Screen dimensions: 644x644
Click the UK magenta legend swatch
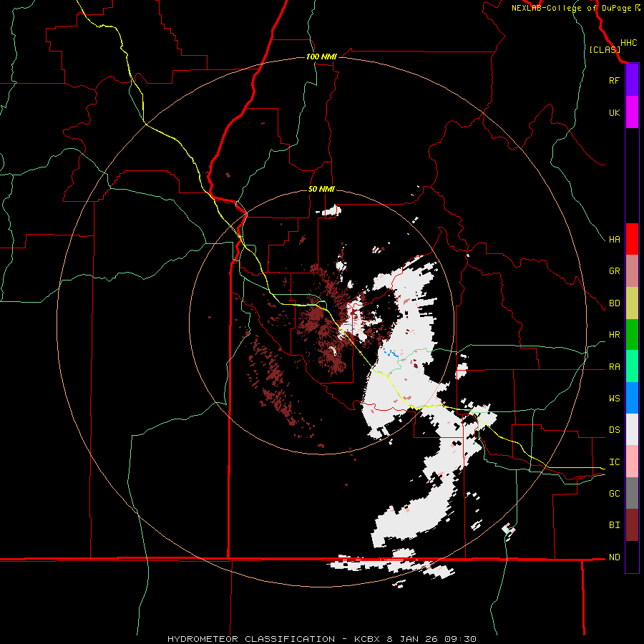click(632, 112)
